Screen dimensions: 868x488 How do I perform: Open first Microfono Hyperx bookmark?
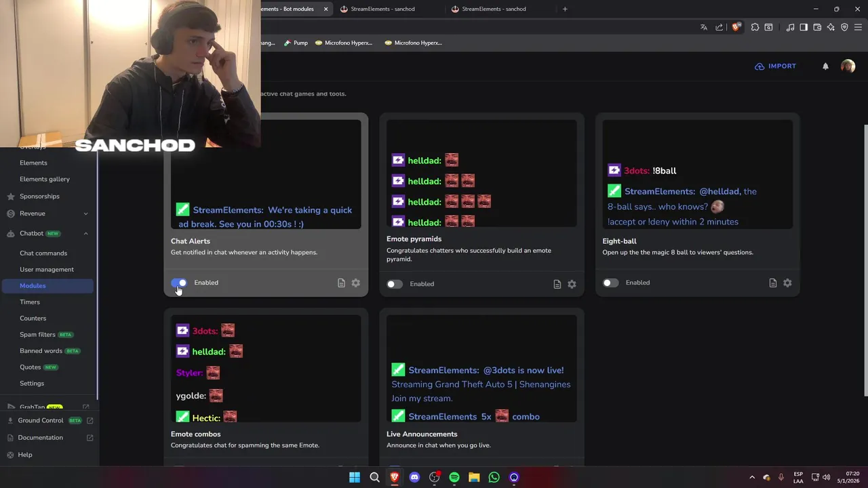[343, 43]
